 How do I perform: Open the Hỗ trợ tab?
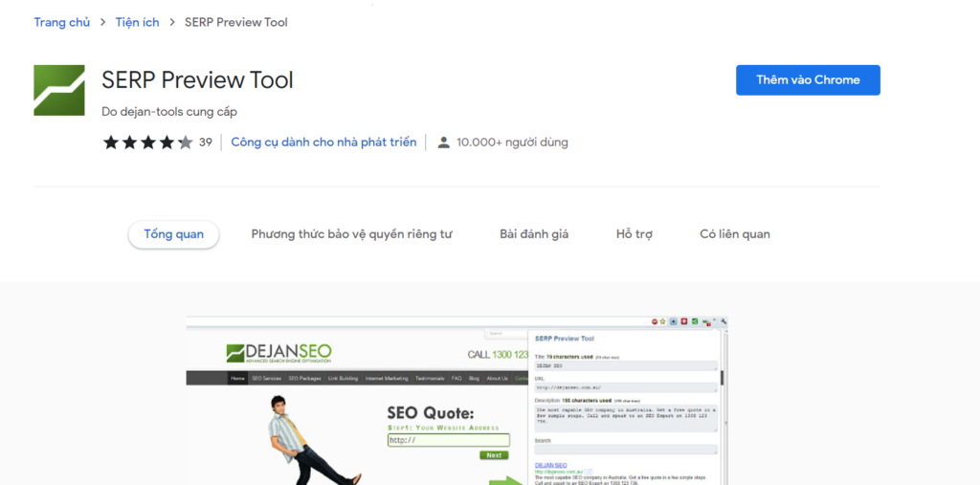[635, 234]
